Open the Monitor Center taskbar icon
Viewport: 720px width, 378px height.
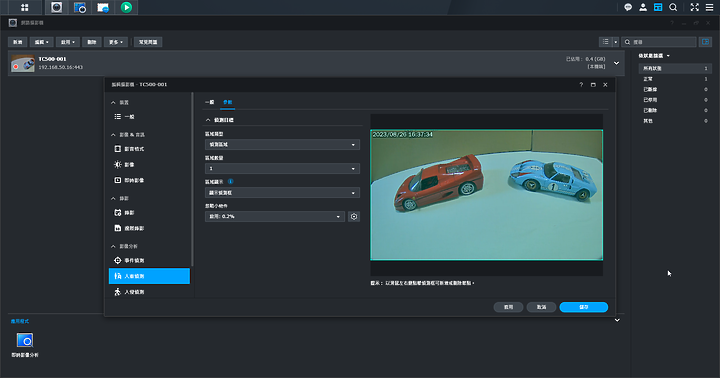[80, 7]
